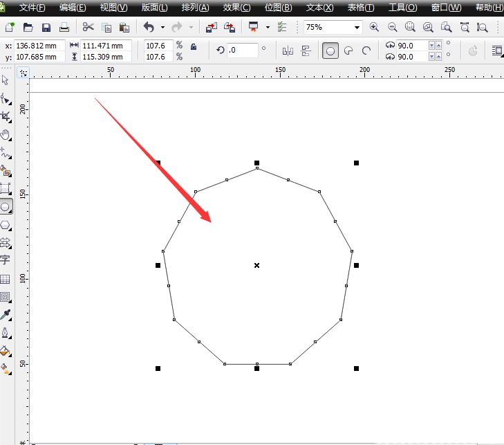Toggle the lock ratio padlock
The height and width of the screenshot is (445, 504).
(x=194, y=47)
